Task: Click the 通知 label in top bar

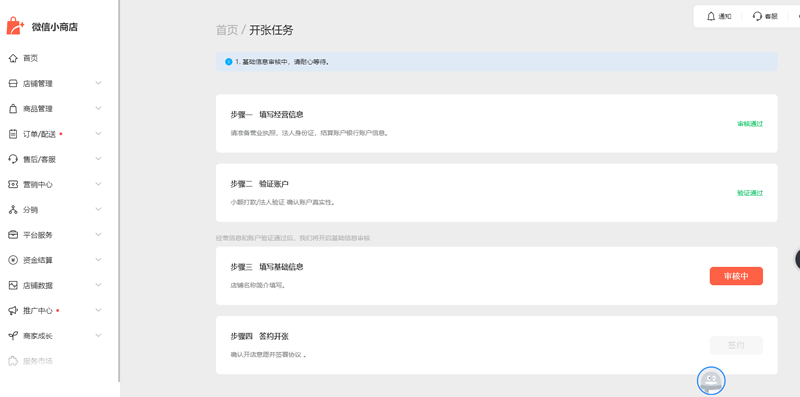Action: coord(725,16)
